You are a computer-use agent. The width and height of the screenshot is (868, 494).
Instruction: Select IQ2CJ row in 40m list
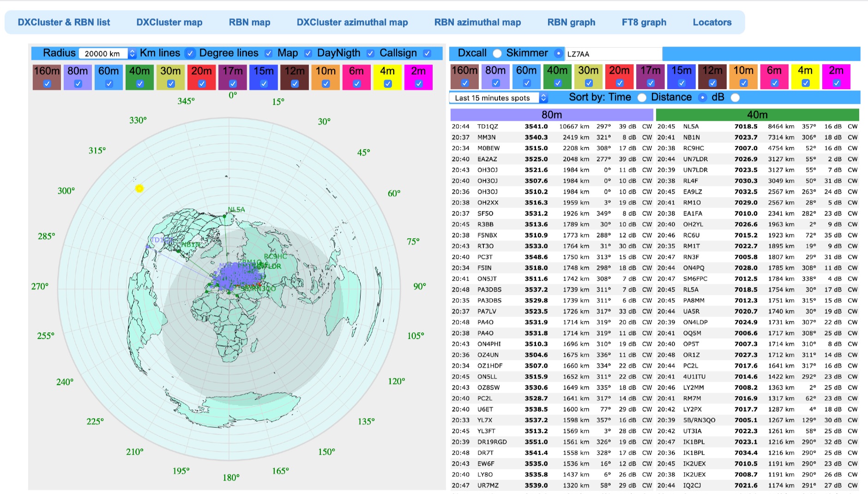pos(758,485)
